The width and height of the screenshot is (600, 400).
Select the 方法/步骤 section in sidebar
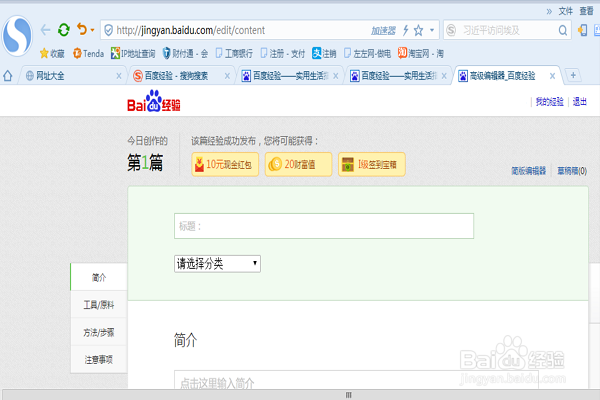tap(99, 332)
